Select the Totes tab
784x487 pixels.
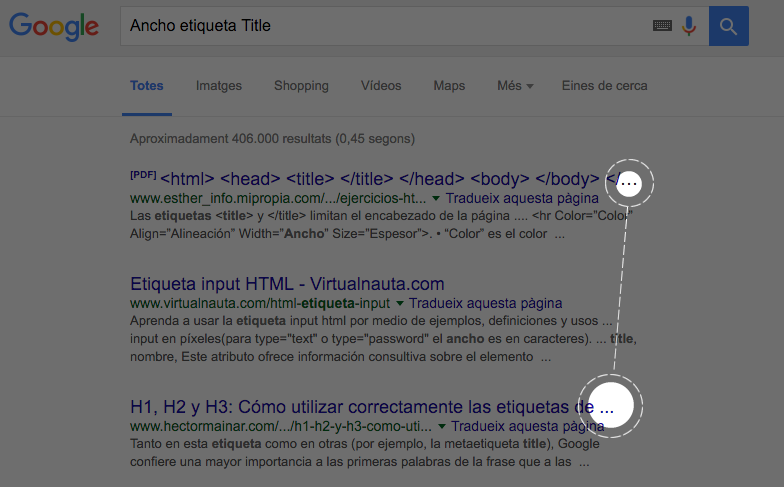[x=147, y=86]
